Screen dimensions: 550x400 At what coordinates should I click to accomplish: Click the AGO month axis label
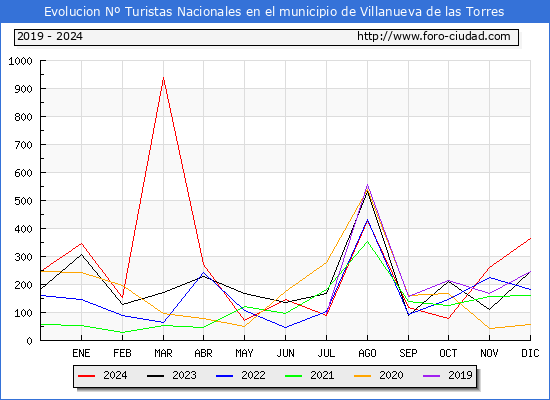367,353
